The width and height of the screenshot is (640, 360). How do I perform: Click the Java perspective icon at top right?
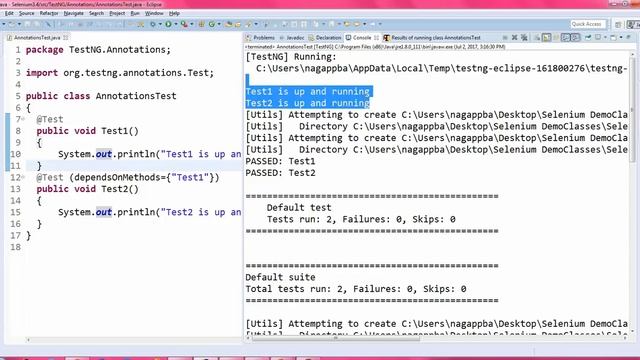pos(633,24)
